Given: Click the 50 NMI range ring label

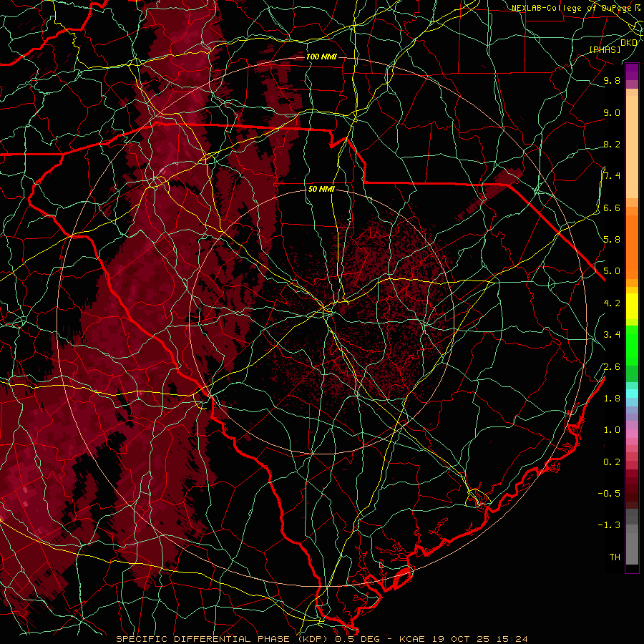Looking at the screenshot, I should (x=321, y=189).
